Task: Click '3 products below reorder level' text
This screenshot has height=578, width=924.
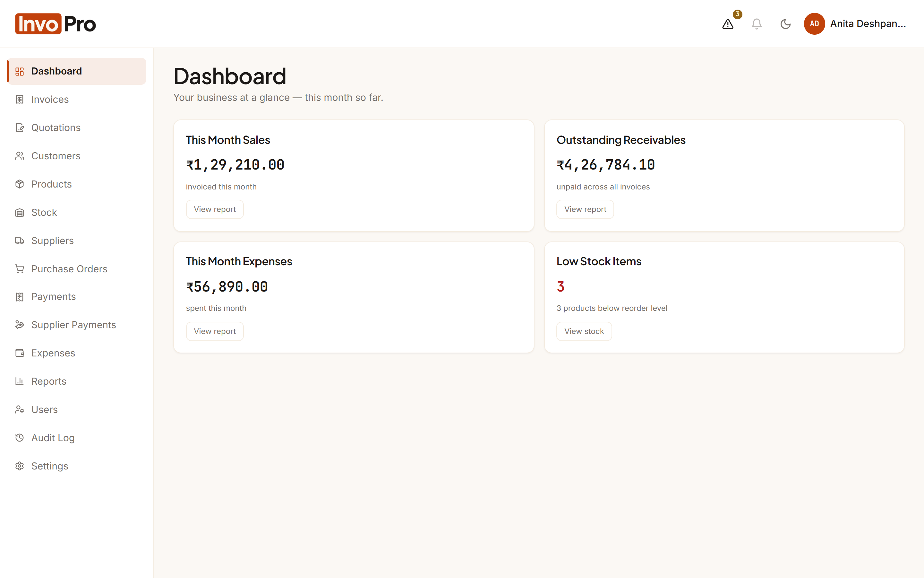Action: click(x=612, y=309)
